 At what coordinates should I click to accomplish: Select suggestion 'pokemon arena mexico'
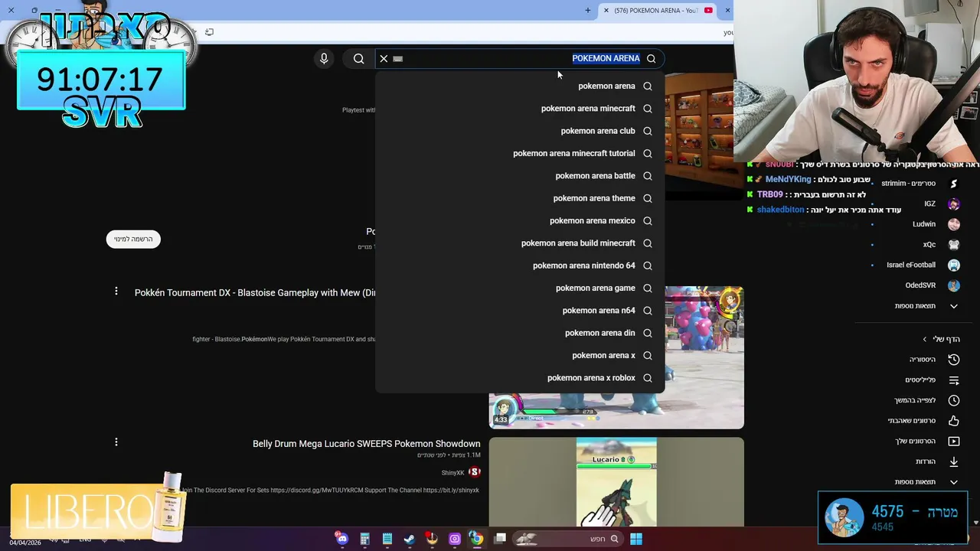coord(520,220)
